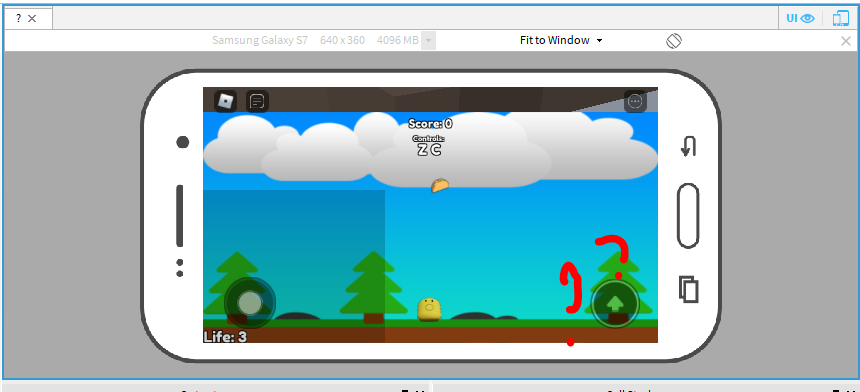Open the three-dots more menu in game
Screen dimensions: 860x392
coord(635,101)
